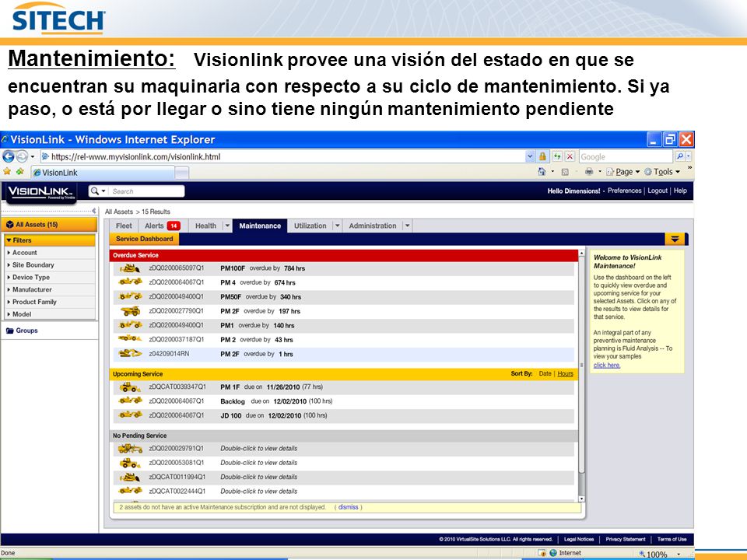Click the grader icon for zDQ0200029791Q1

tap(130, 448)
